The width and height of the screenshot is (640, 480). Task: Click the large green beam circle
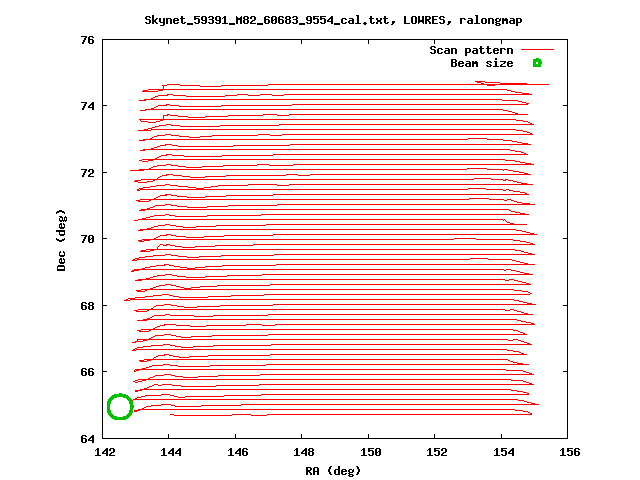120,407
